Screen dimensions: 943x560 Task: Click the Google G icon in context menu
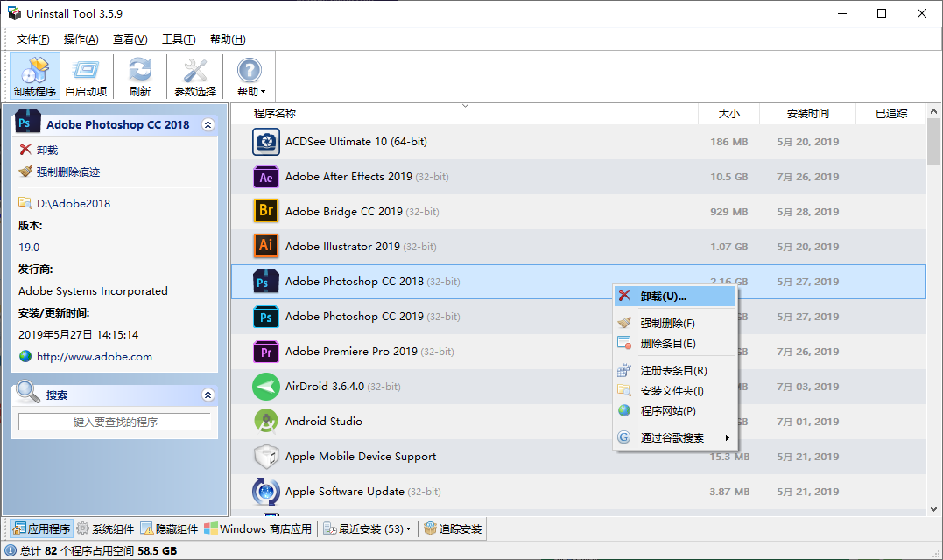(x=624, y=437)
